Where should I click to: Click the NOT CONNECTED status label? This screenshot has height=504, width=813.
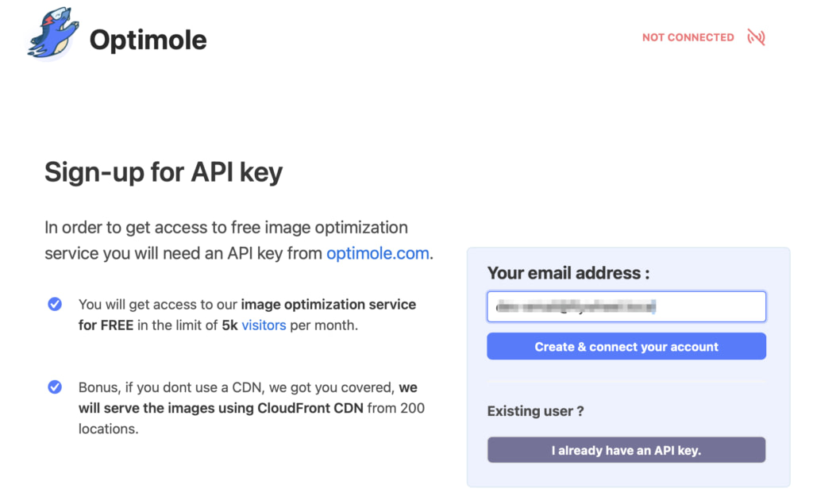coord(688,37)
